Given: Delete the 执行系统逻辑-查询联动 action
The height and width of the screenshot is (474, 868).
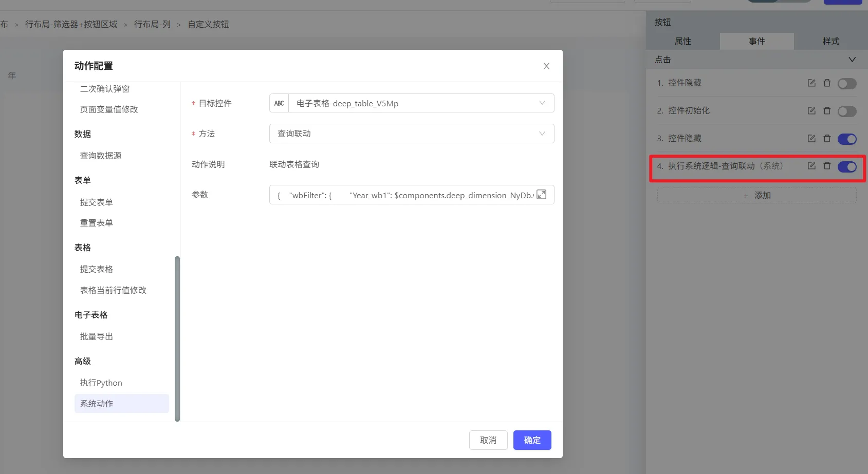Looking at the screenshot, I should pos(827,166).
